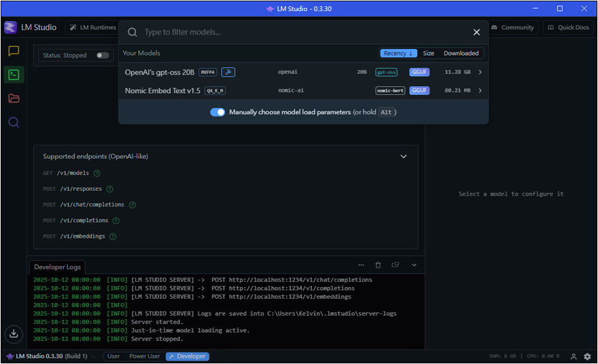
Task: Collapse the Developer Logs panel
Action: (414, 266)
